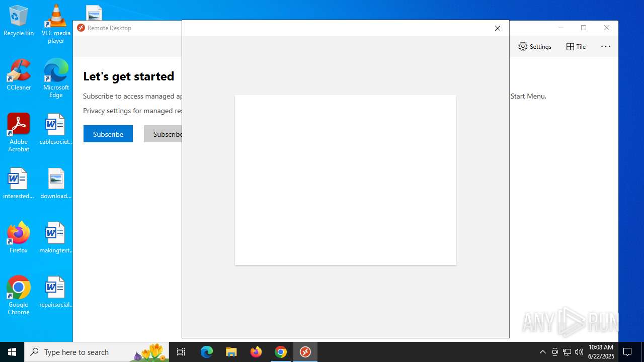Click the gray Subscribe with URL button
The image size is (644, 362).
[x=163, y=134]
